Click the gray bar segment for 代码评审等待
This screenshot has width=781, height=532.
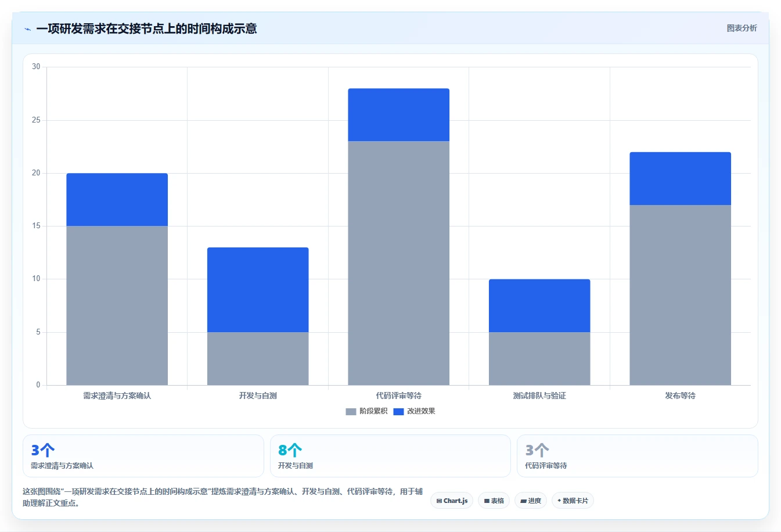[x=398, y=263]
